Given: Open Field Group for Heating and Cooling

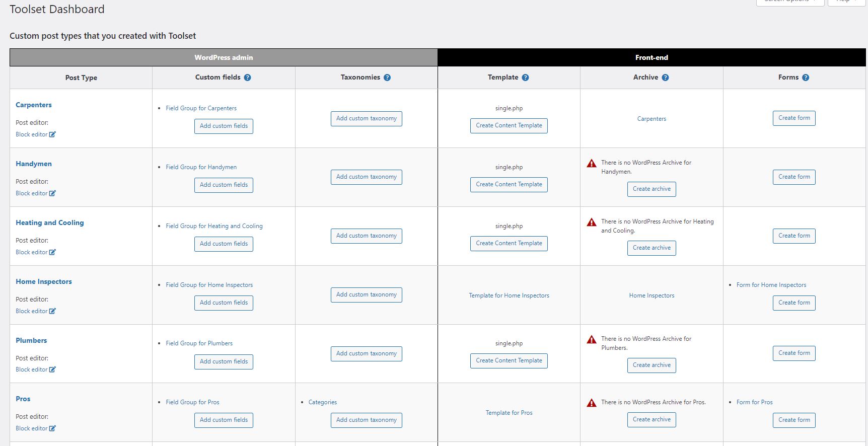Looking at the screenshot, I should pyautogui.click(x=214, y=226).
